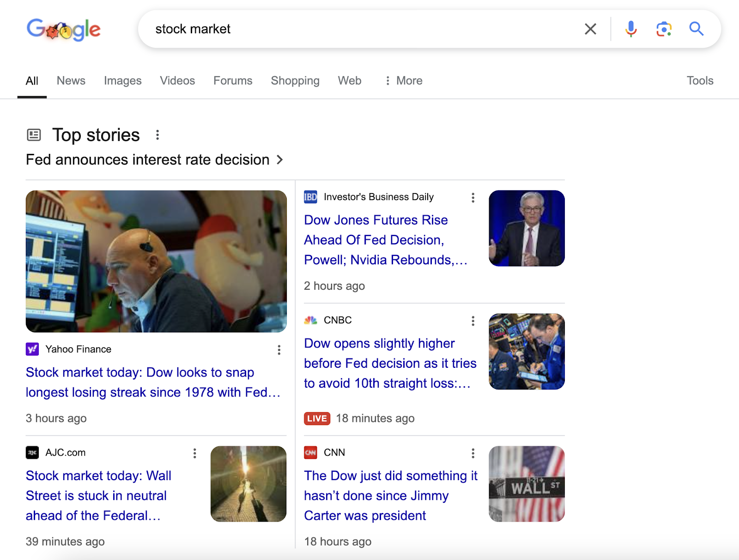Screen dimensions: 739x560
Task: Expand the chevron next to Fed announces
Action: 279,160
